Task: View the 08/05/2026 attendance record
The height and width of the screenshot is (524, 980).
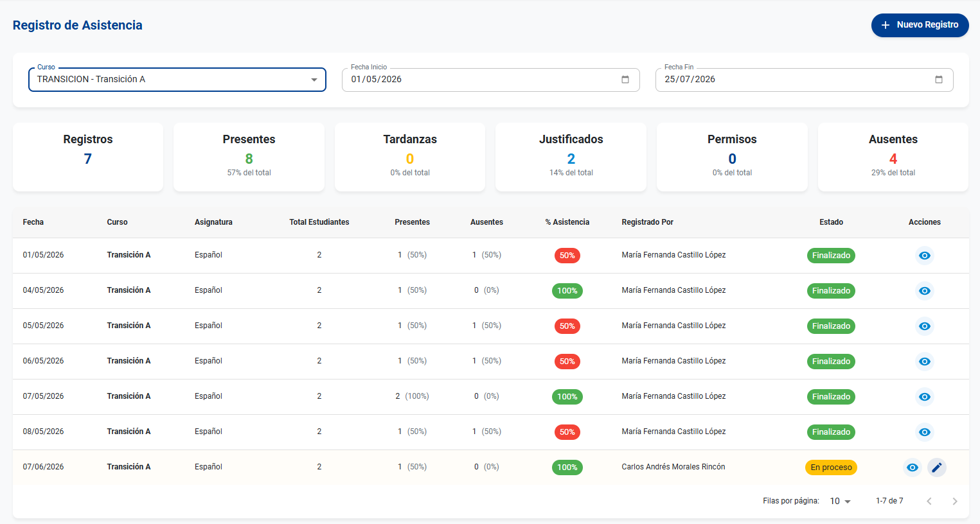Action: pyautogui.click(x=924, y=432)
